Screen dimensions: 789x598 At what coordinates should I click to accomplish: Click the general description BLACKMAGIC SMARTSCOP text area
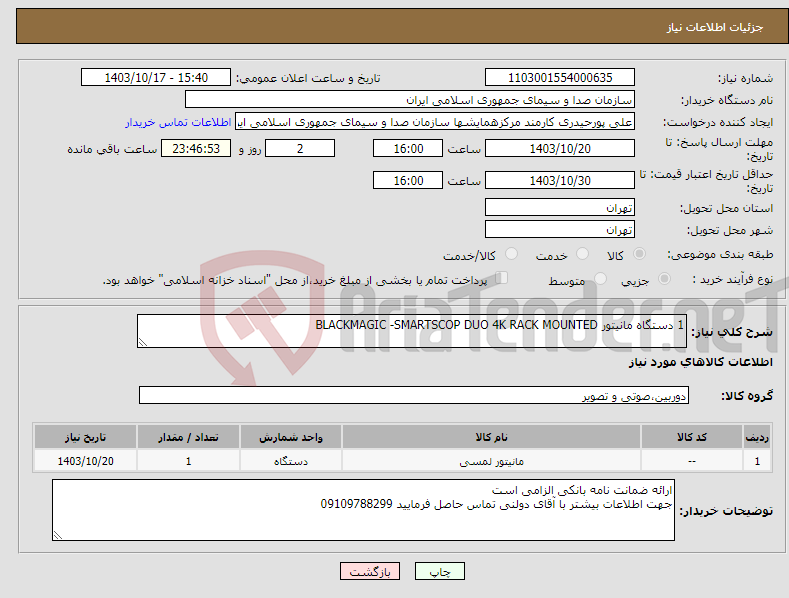412,331
